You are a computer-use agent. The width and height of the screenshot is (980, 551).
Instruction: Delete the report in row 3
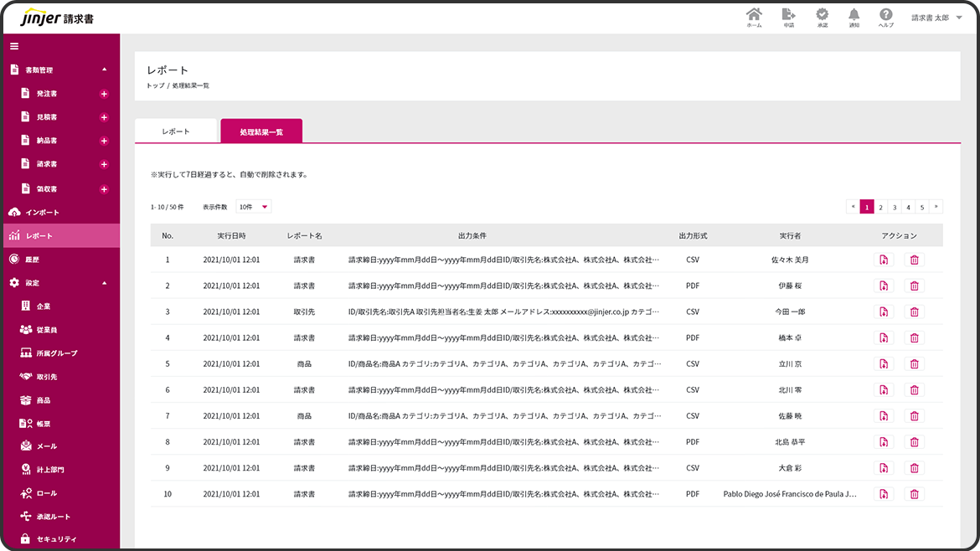click(914, 312)
